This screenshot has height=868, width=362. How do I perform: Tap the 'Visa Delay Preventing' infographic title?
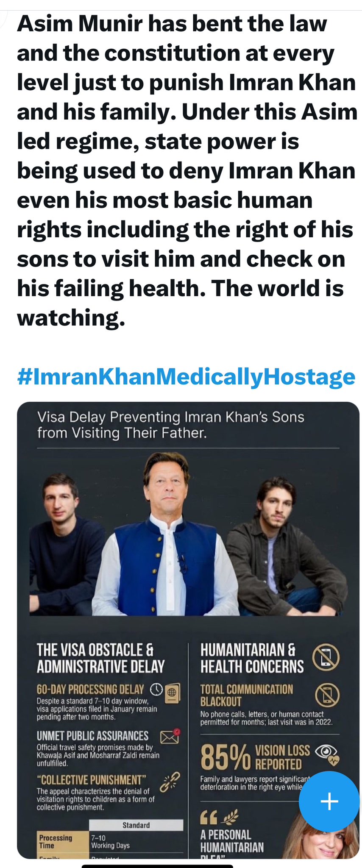(170, 425)
